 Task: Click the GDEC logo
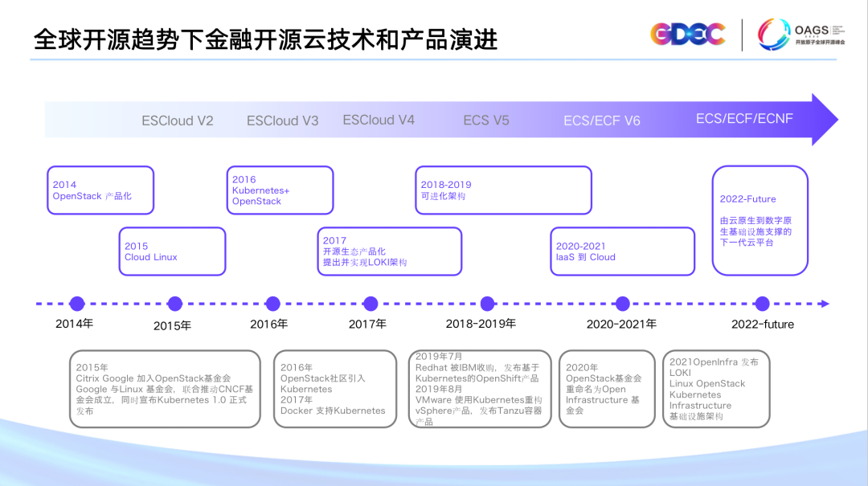pyautogui.click(x=687, y=35)
